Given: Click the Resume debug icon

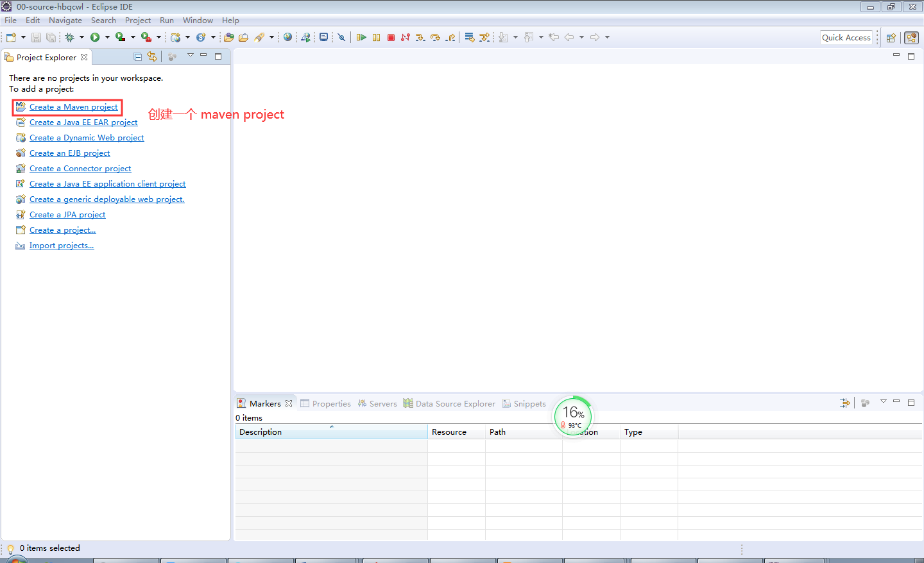Looking at the screenshot, I should (361, 37).
